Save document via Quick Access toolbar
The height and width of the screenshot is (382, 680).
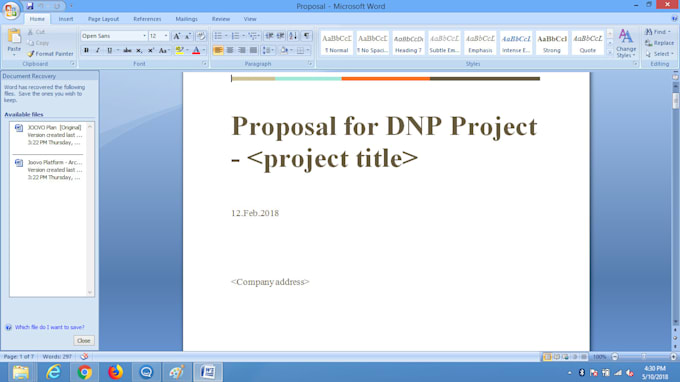(30, 6)
